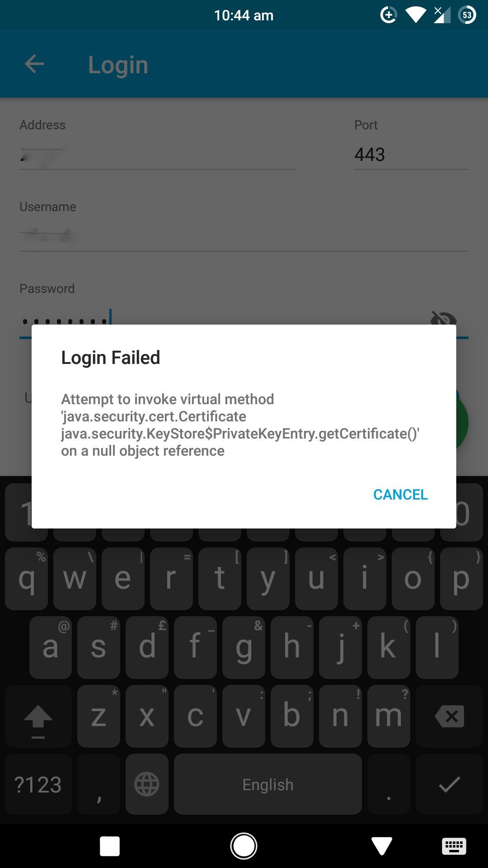
Task: Tap the Wi-Fi status icon
Action: [416, 15]
